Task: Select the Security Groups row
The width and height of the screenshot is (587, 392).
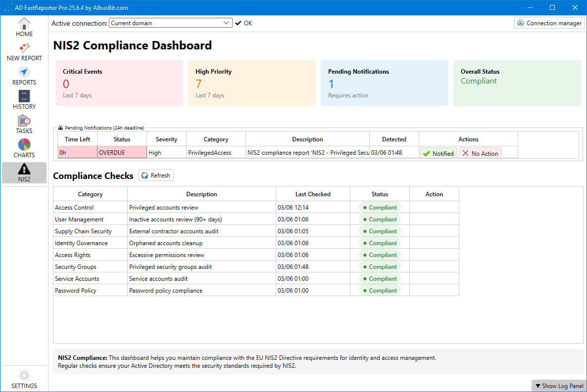Action: [x=256, y=267]
